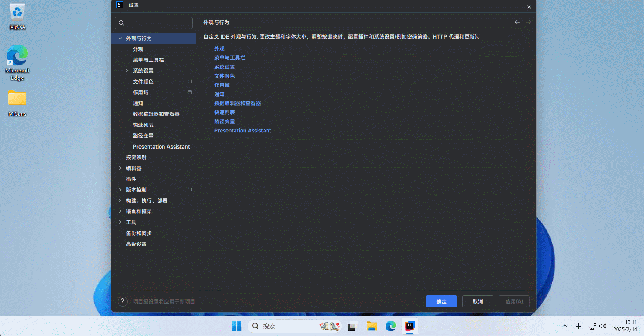
Task: Select 按键映射 in the settings tree
Action: (136, 157)
